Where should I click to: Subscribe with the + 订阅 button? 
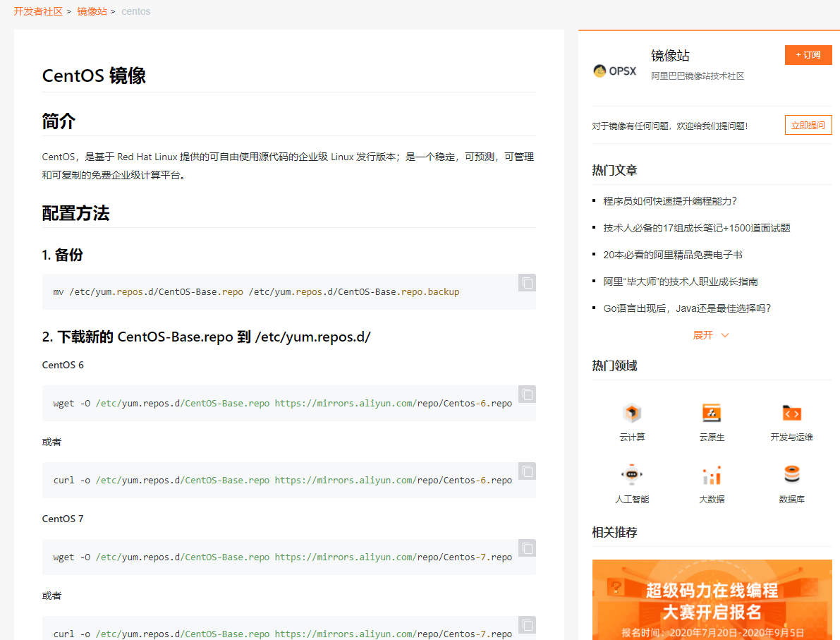click(x=808, y=54)
